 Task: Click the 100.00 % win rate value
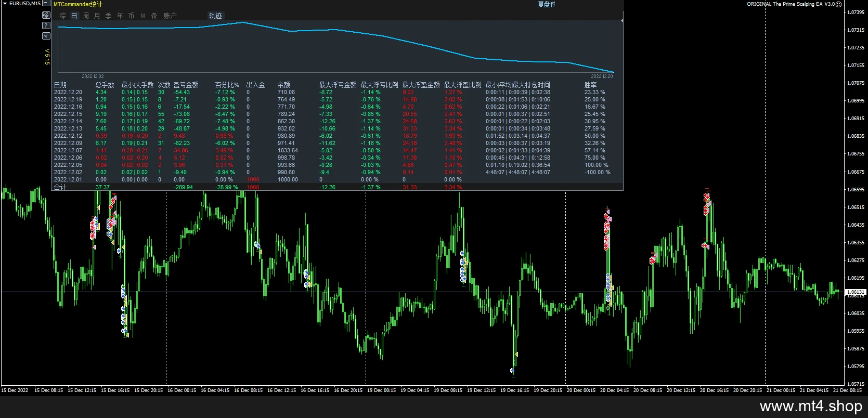coord(597,165)
